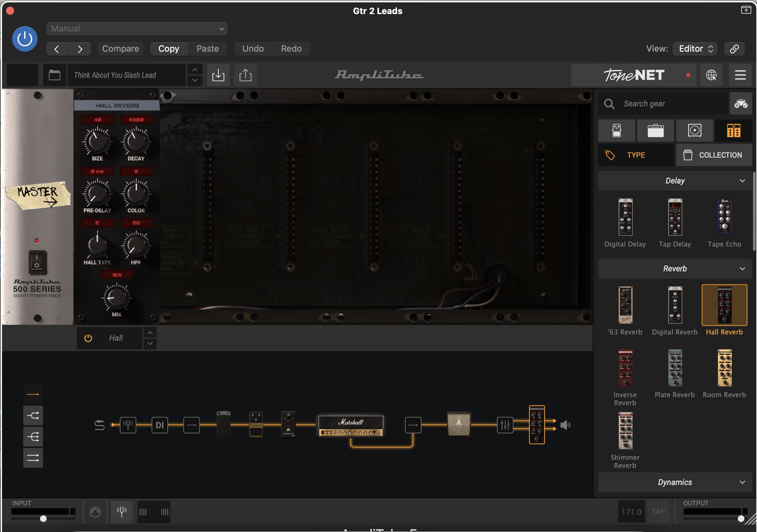Click the Hall Reverb DECAY knob
The width and height of the screenshot is (757, 532).
pos(136,142)
